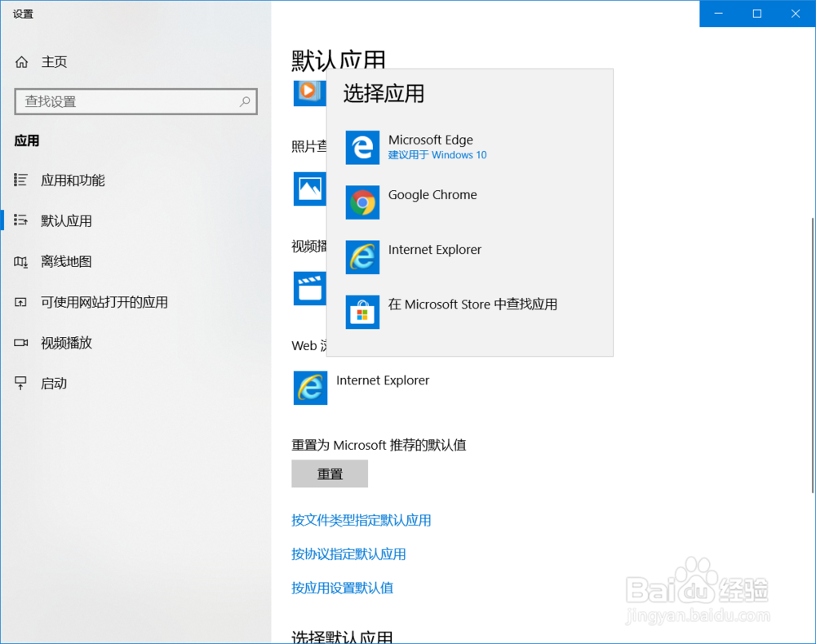Viewport: 816px width, 644px height.
Task: Go to 离线地图 settings
Action: coord(67,261)
